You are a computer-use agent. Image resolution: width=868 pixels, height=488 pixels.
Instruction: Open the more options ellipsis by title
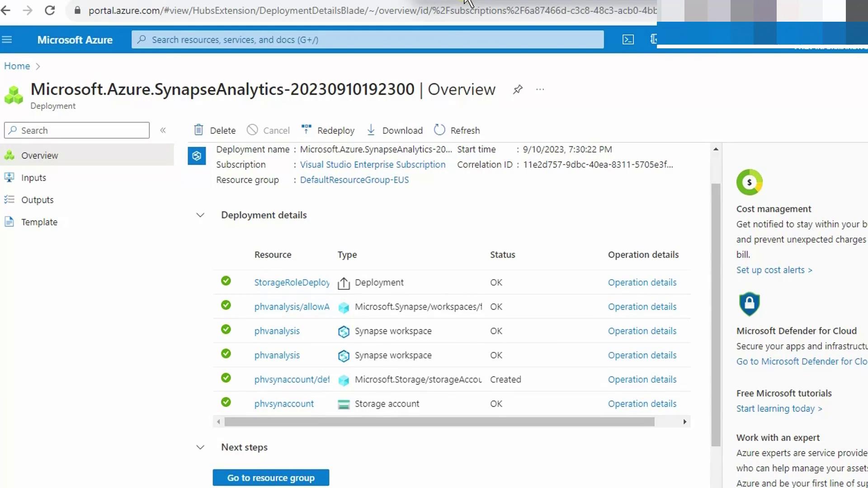(x=540, y=89)
